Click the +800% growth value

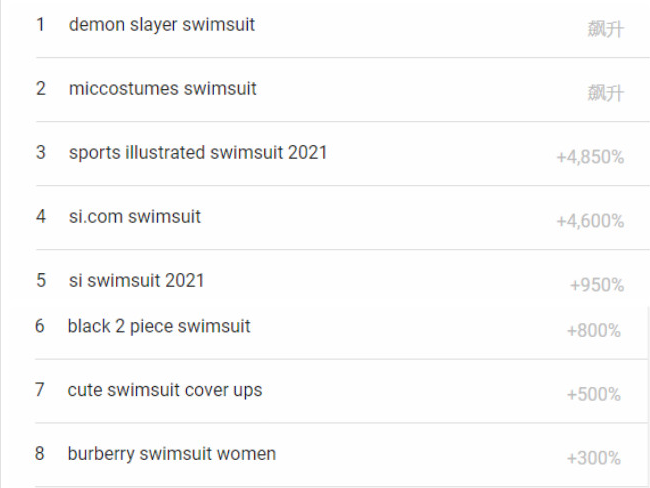pos(594,331)
